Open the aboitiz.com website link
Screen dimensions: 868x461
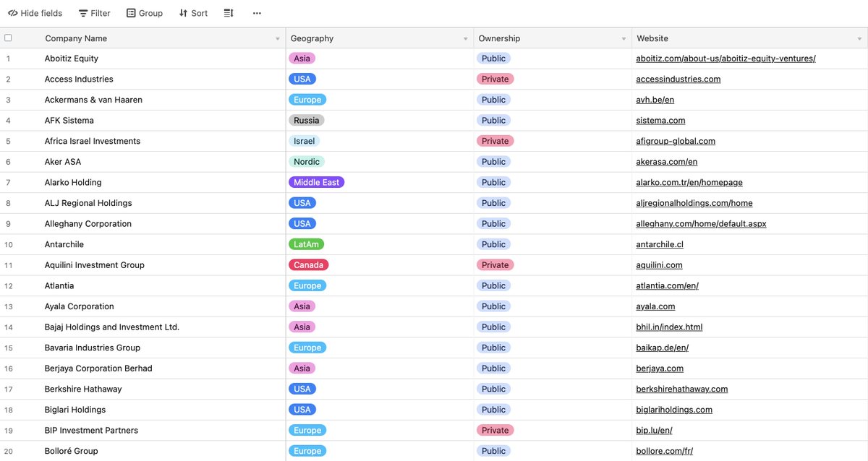[x=726, y=59]
